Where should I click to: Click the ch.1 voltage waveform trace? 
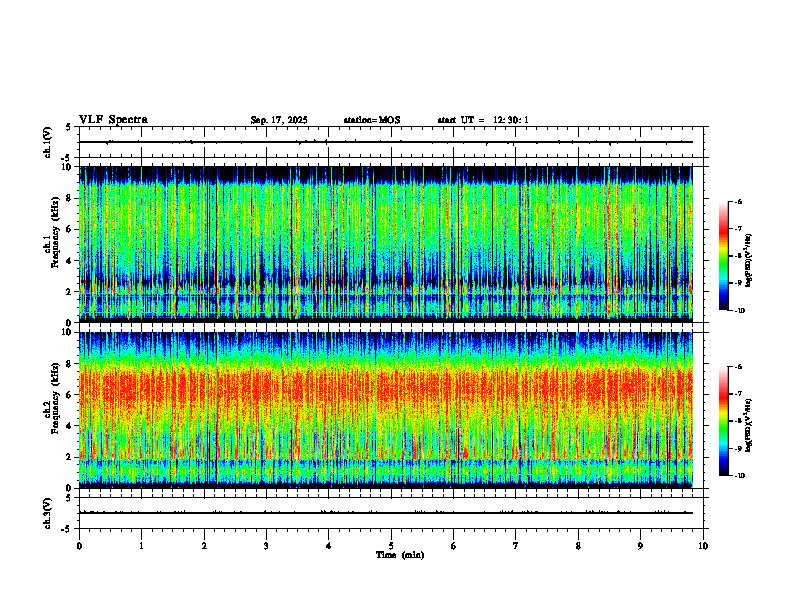(386, 142)
